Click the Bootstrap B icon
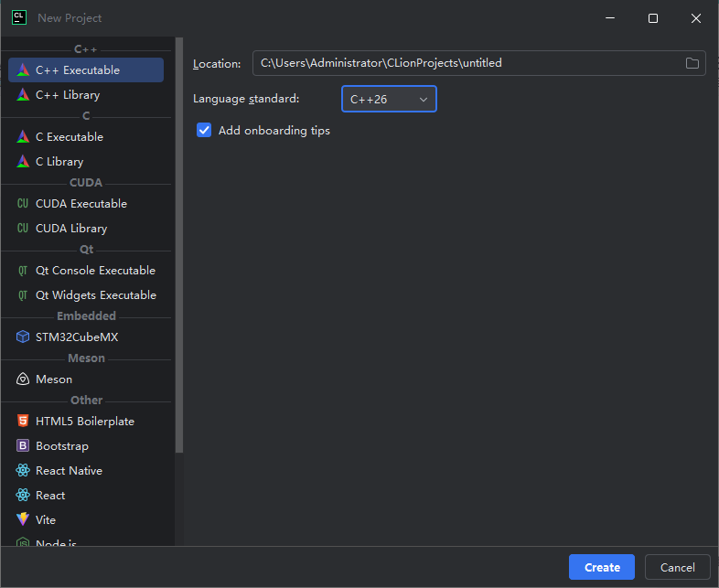This screenshot has width=719, height=588. (x=23, y=445)
